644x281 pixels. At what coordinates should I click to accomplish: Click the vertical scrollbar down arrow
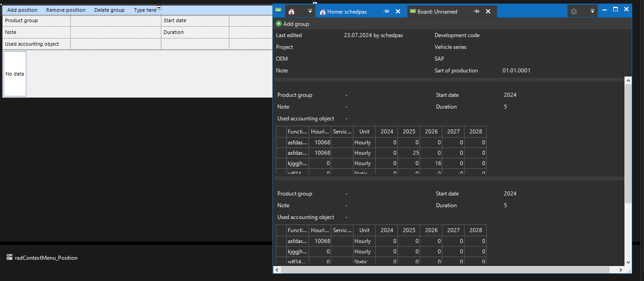[628, 262]
